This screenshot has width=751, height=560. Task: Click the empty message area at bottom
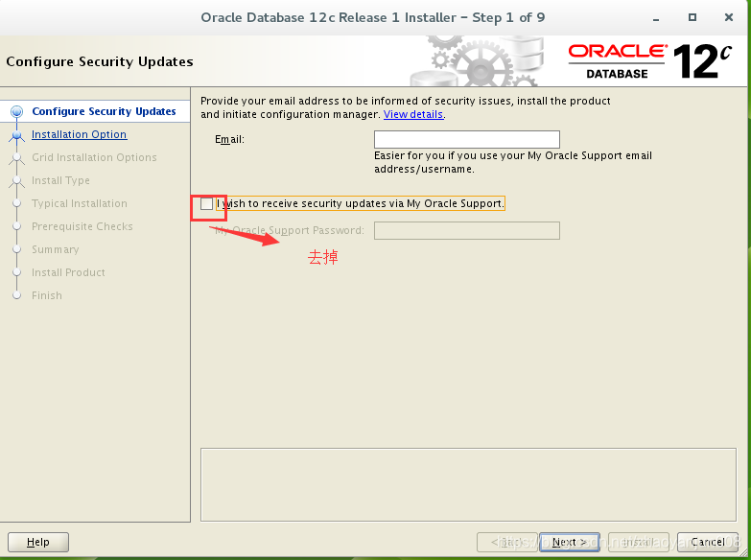point(468,484)
